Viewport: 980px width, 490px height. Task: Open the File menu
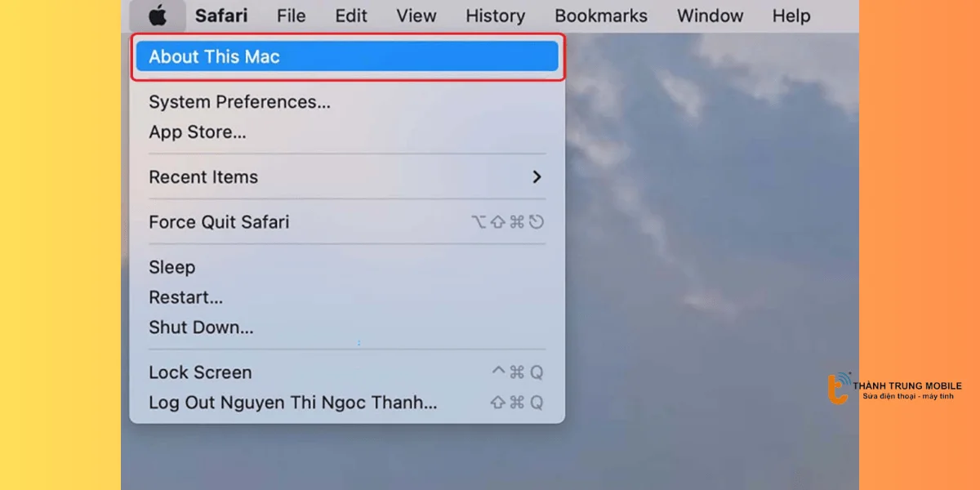pyautogui.click(x=291, y=16)
